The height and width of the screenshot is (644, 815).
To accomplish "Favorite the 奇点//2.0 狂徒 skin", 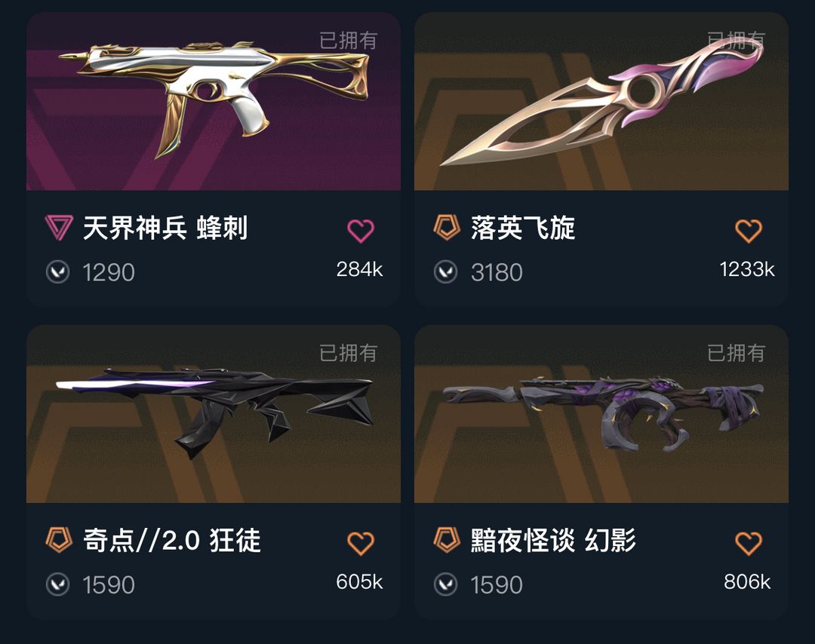I will (x=360, y=543).
